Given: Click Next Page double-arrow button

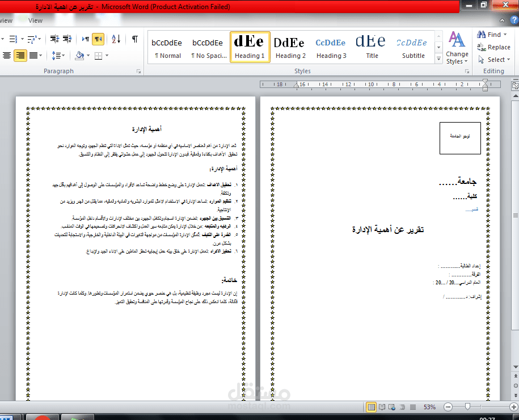Looking at the screenshot, I should coord(516,395).
